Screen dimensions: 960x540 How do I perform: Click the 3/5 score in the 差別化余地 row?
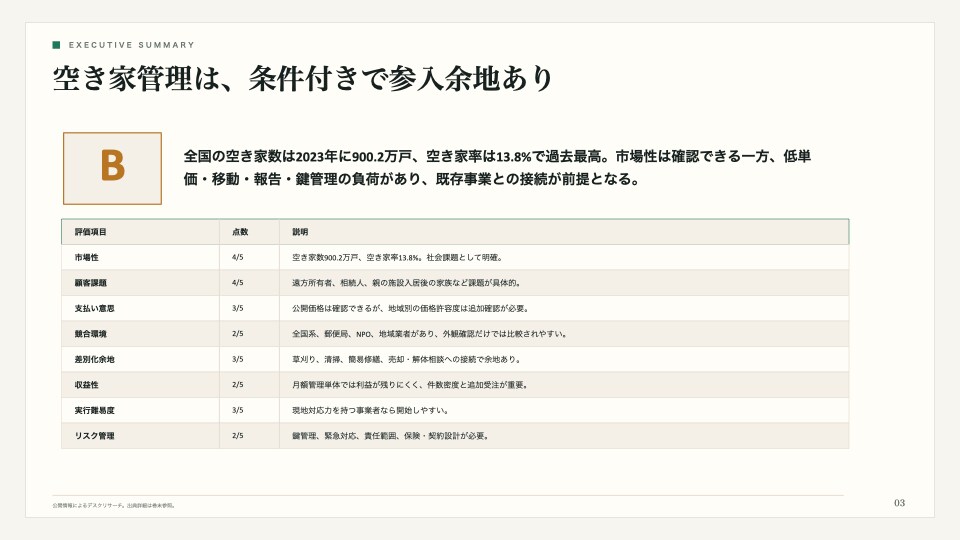pos(238,359)
